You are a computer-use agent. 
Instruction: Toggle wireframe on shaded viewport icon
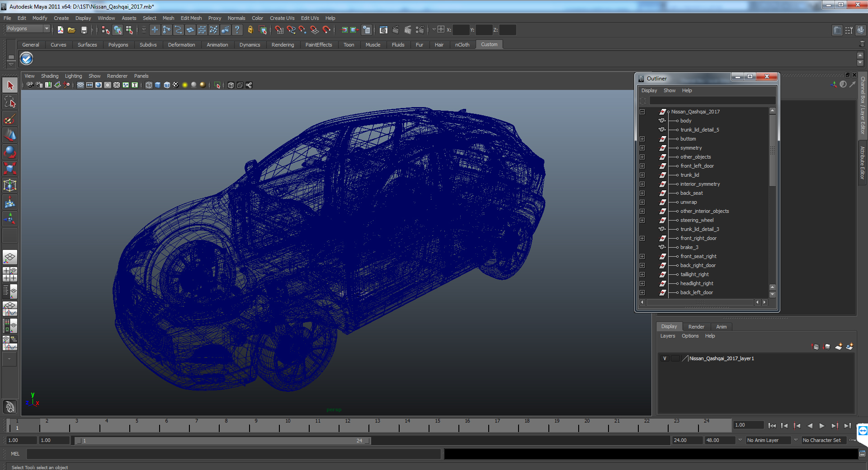pyautogui.click(x=167, y=85)
